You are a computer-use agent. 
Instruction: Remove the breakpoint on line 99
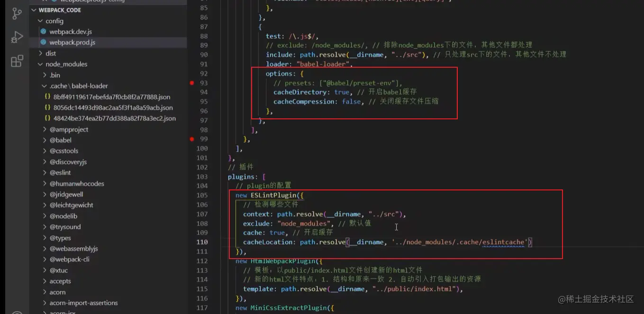pyautogui.click(x=192, y=139)
